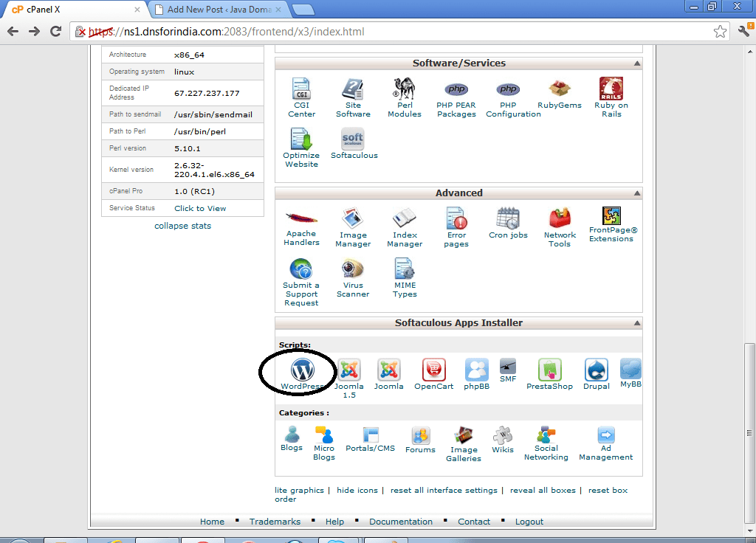Open Index Manager

pos(405,227)
